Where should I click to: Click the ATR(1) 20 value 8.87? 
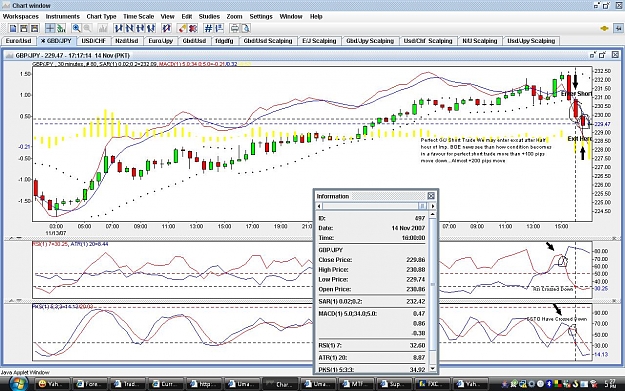pos(419,358)
